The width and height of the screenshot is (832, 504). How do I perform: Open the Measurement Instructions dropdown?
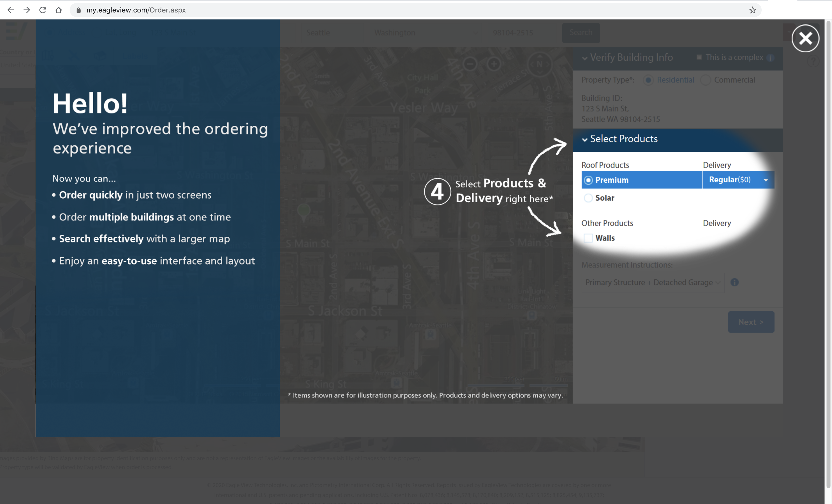coord(653,282)
